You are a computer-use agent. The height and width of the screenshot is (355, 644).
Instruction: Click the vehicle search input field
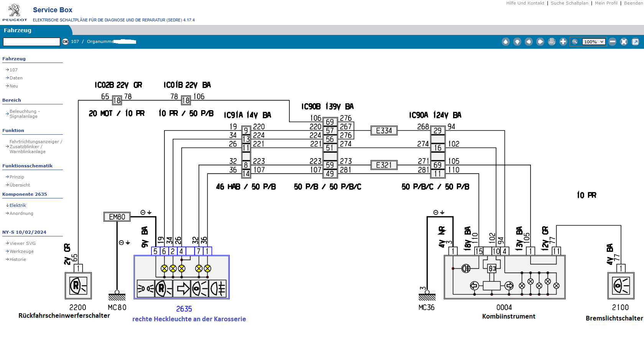tap(31, 42)
